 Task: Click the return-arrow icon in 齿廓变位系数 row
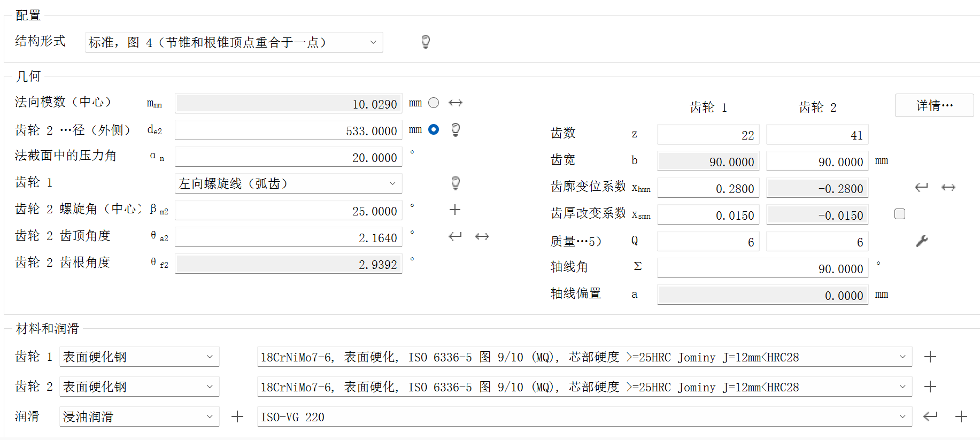[x=921, y=187]
